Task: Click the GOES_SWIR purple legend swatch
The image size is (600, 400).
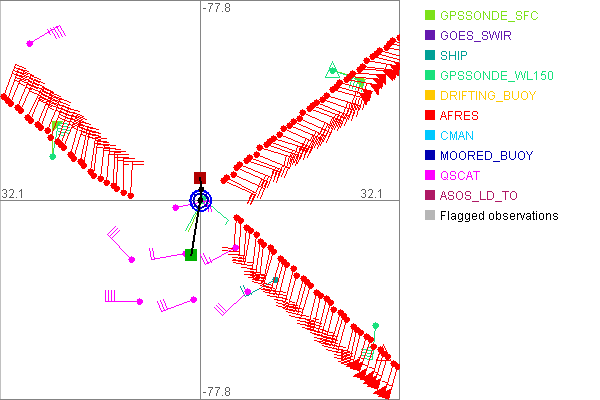Action: [430, 36]
